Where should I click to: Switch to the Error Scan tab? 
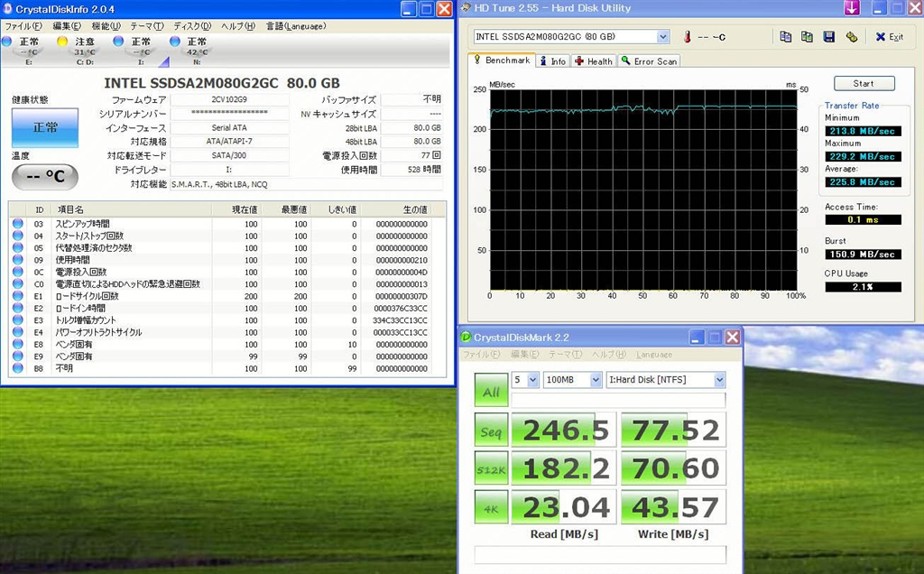pos(650,61)
